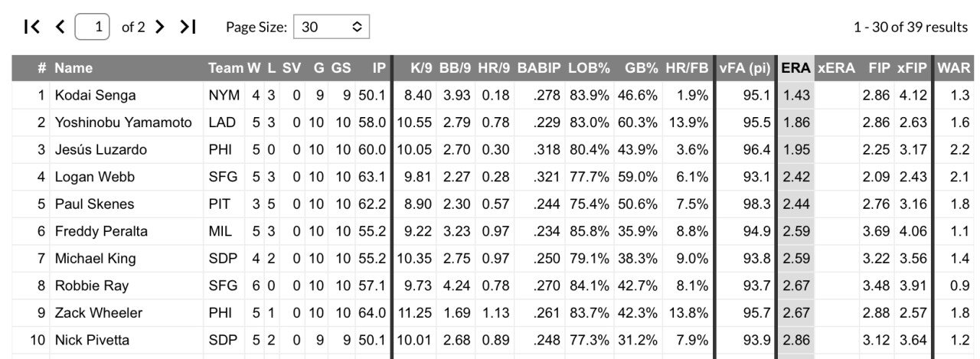
Task: Jump to the last page of results
Action: coord(188,27)
